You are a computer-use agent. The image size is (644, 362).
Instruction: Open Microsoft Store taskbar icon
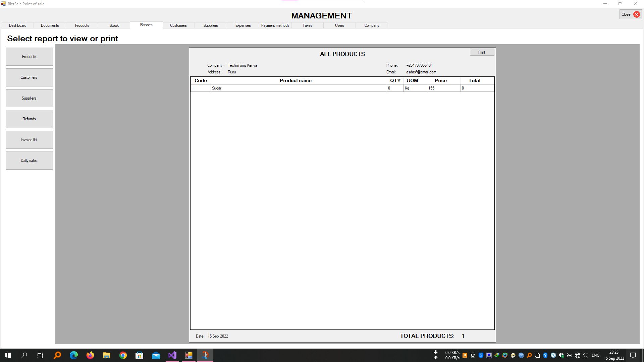139,355
